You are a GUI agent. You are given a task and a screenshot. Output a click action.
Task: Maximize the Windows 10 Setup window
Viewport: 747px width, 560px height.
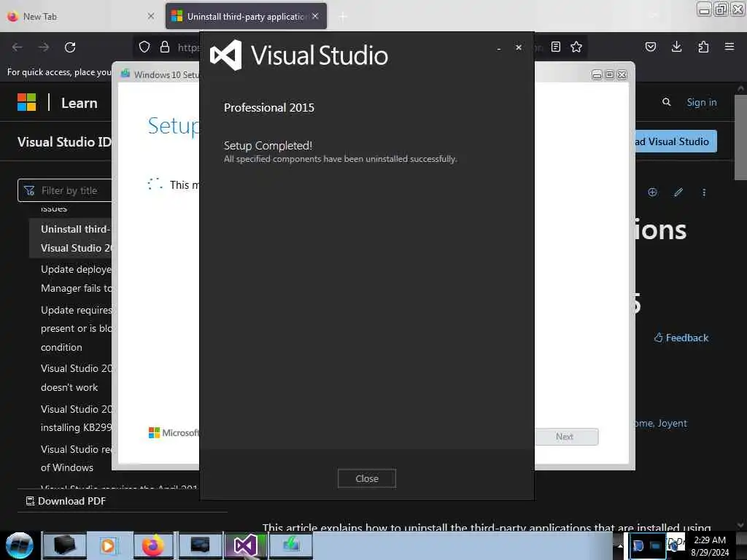pyautogui.click(x=609, y=75)
